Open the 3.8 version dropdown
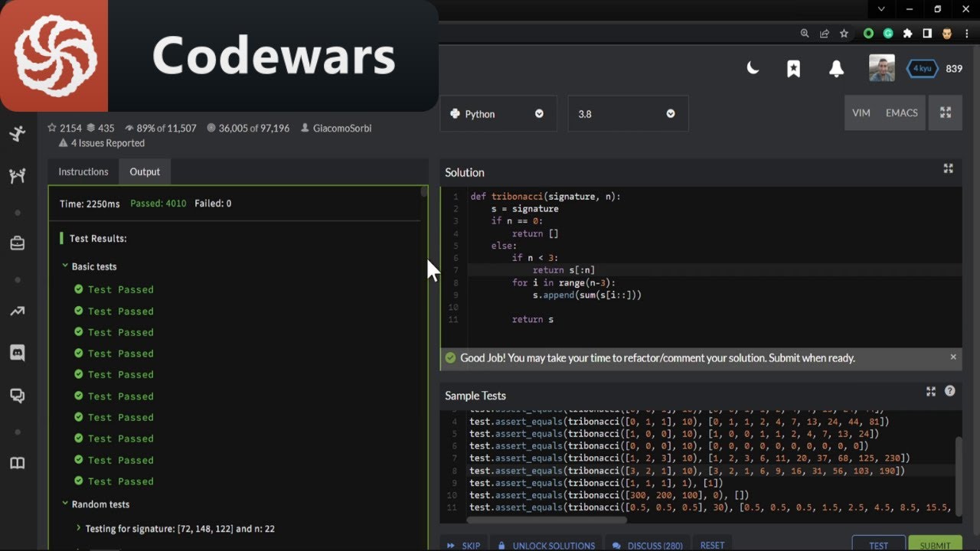Screen dimensions: 980x551 [x=628, y=113]
